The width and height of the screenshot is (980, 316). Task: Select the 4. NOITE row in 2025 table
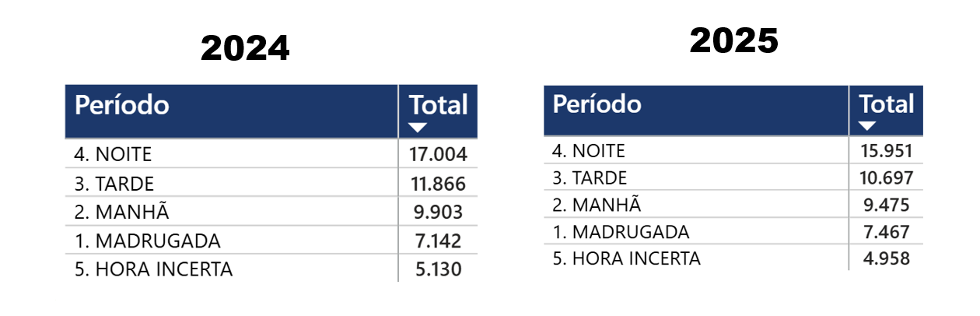pyautogui.click(x=733, y=150)
